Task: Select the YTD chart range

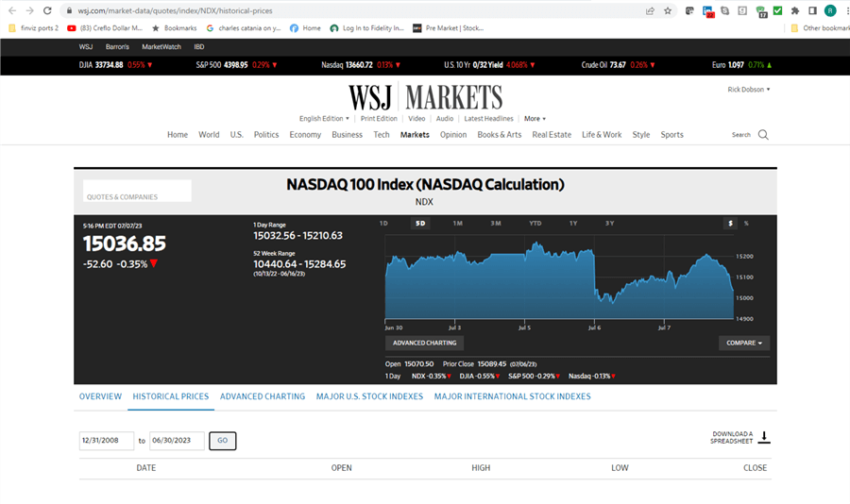Action: tap(535, 224)
